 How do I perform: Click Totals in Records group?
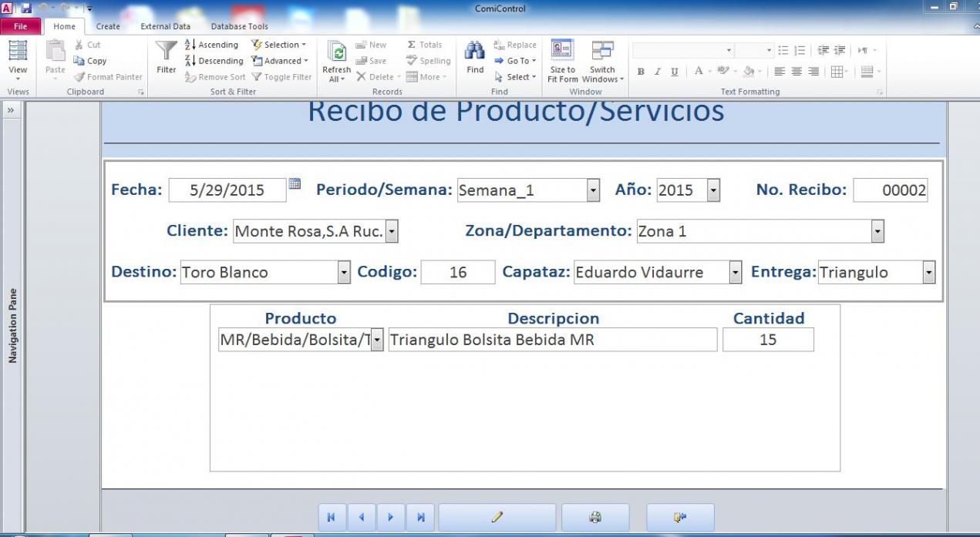(x=424, y=45)
